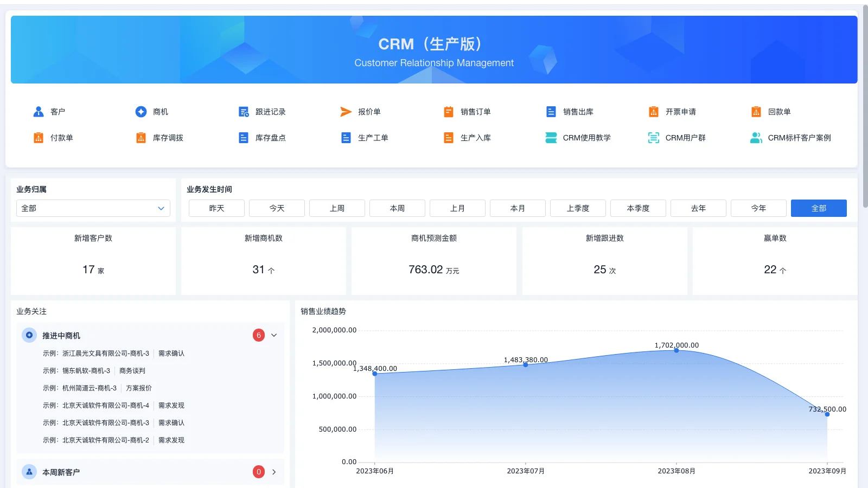Click the 报价单 quotation icon
The image size is (868, 488).
click(362, 112)
